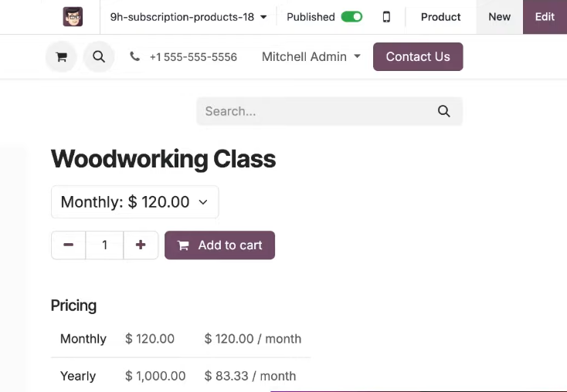Viewport: 567px width, 392px height.
Task: Click the Contact Us button
Action: (x=418, y=57)
